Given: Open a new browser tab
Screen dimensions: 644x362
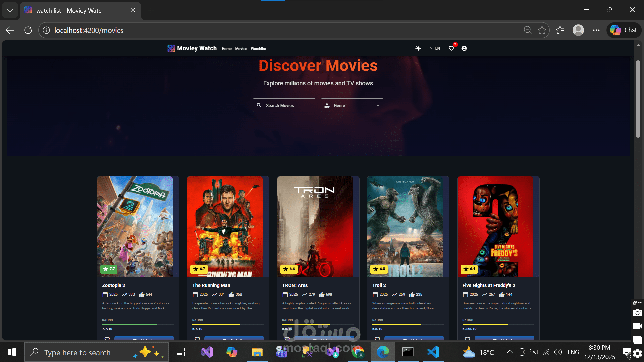Looking at the screenshot, I should pos(151,10).
